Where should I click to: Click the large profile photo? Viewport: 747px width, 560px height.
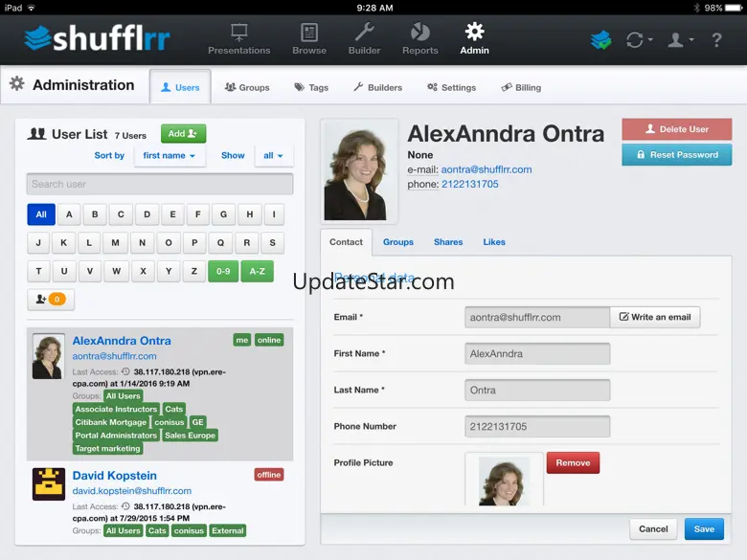tap(359, 171)
